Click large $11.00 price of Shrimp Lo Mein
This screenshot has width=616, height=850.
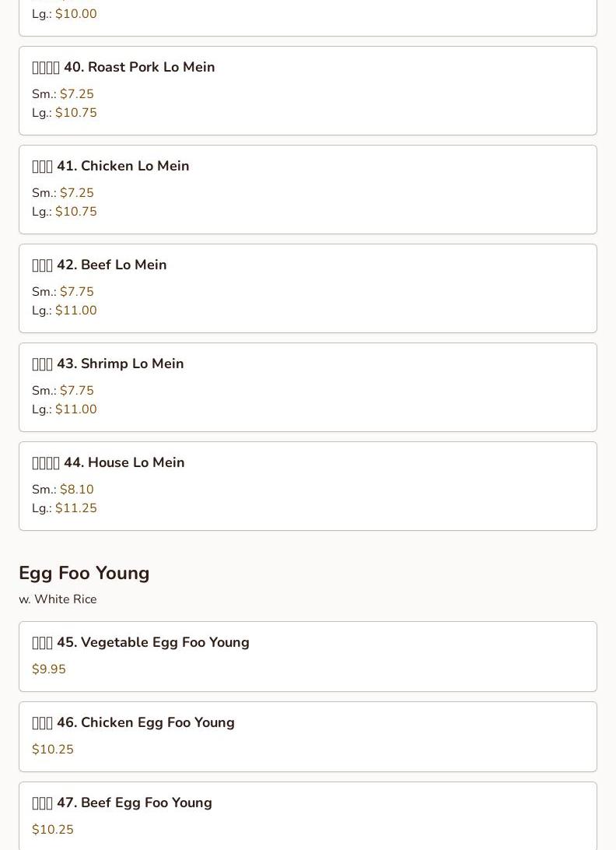tap(75, 409)
